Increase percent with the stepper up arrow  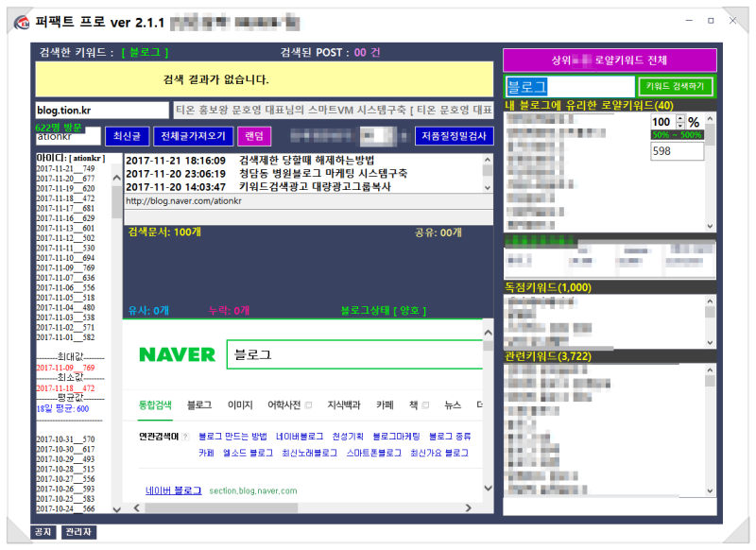click(x=680, y=118)
